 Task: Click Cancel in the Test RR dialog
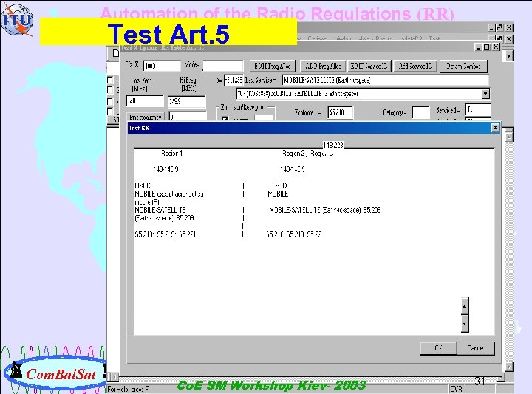point(475,348)
